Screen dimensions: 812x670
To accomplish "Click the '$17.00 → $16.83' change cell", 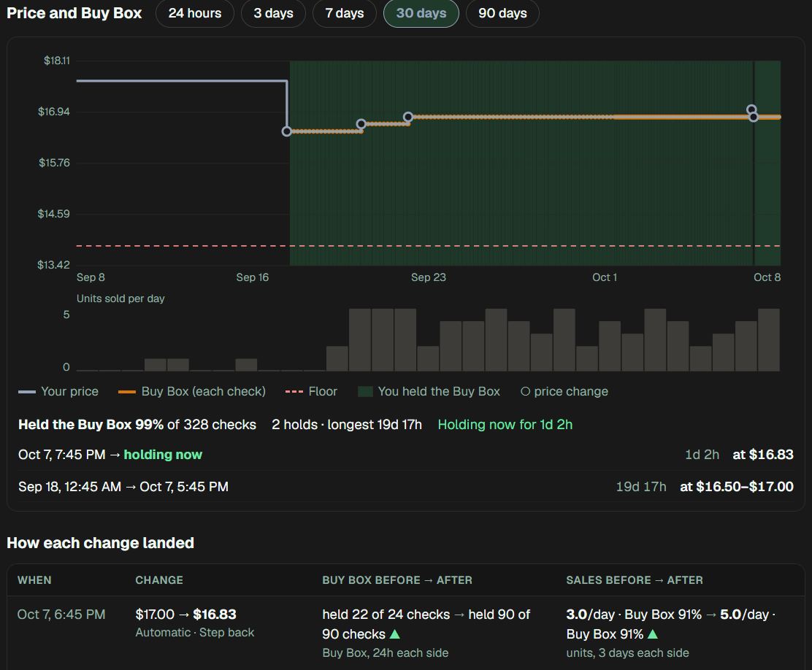I will [186, 615].
